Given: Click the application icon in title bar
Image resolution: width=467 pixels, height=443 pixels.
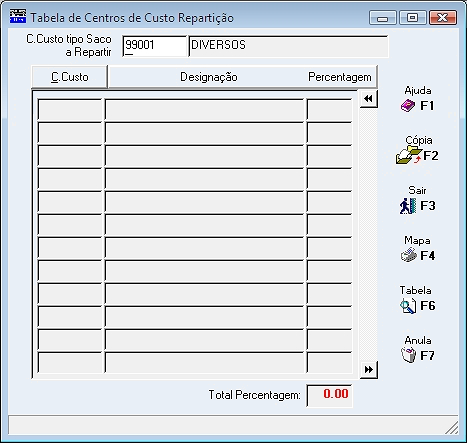Looking at the screenshot, I should point(18,16).
